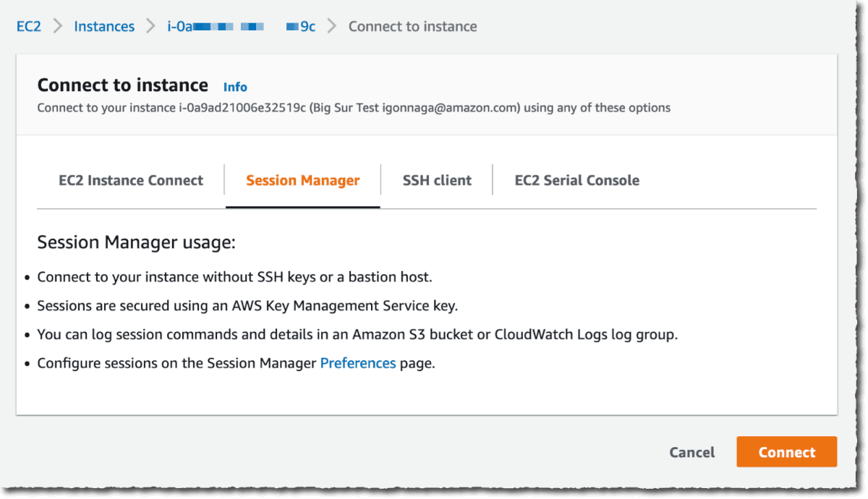Viewport: 868px width, 499px height.
Task: Switch to EC2 Instance Connect tab
Action: pyautogui.click(x=131, y=181)
